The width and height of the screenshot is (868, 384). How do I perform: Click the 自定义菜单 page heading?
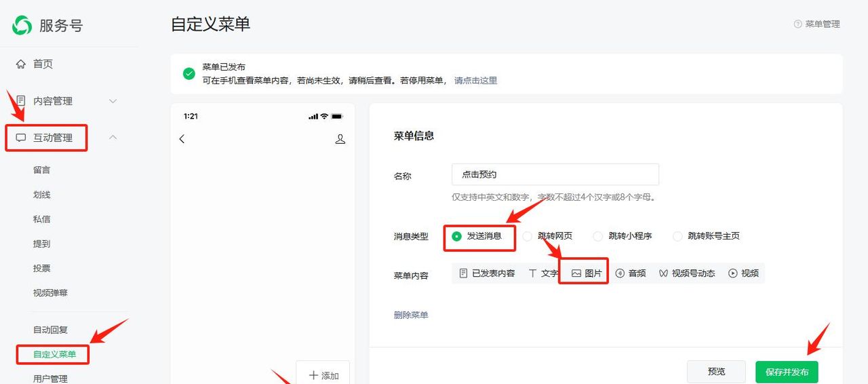tap(211, 24)
